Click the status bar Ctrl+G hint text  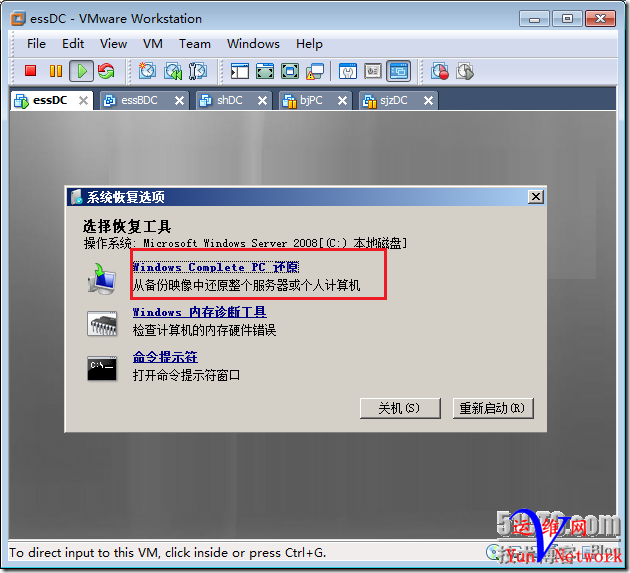tap(167, 553)
